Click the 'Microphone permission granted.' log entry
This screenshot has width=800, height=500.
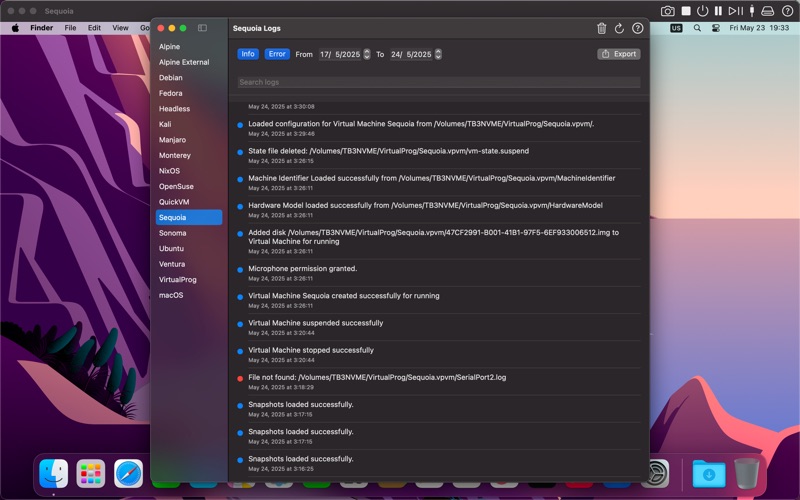439,273
